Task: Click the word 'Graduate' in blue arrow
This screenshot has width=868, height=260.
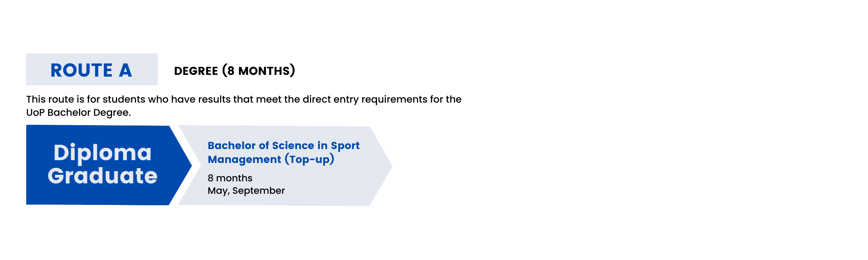Action: point(102,175)
